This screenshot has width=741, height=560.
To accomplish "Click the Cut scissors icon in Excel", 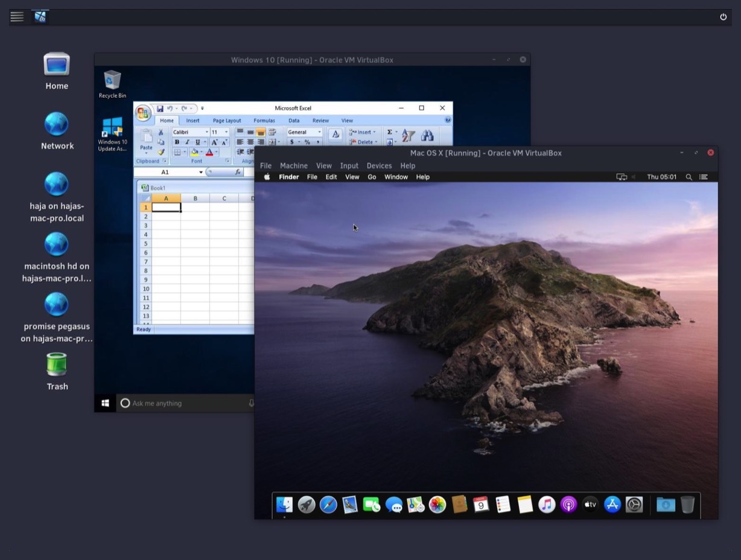I will tap(161, 132).
